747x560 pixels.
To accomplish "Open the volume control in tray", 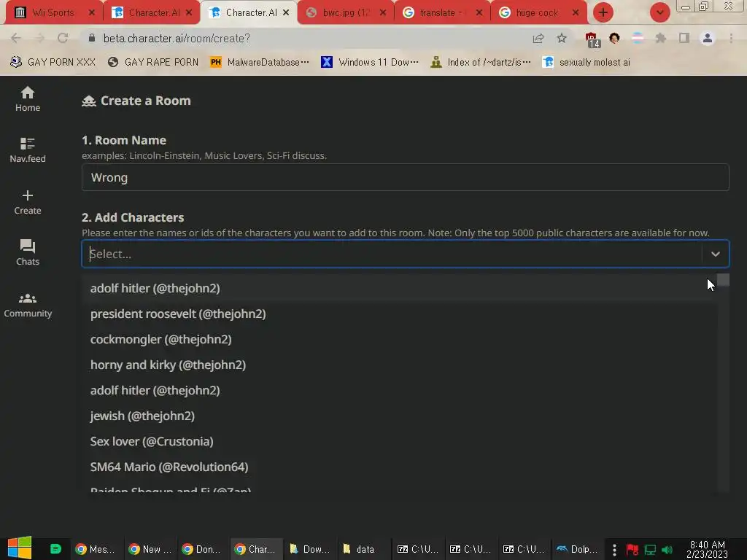I will (x=667, y=550).
